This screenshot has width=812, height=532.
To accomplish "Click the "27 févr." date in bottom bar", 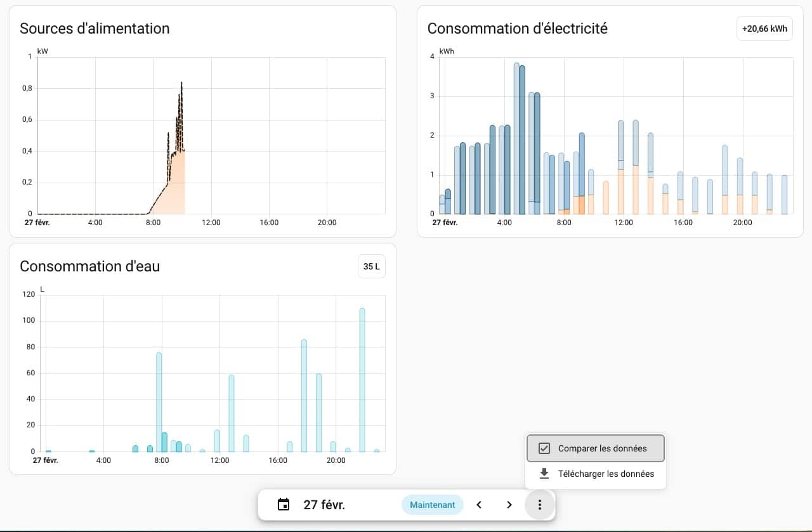I will point(324,505).
